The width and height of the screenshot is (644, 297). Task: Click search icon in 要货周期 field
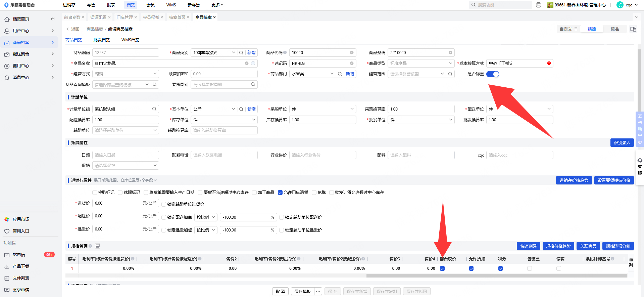[x=253, y=84]
